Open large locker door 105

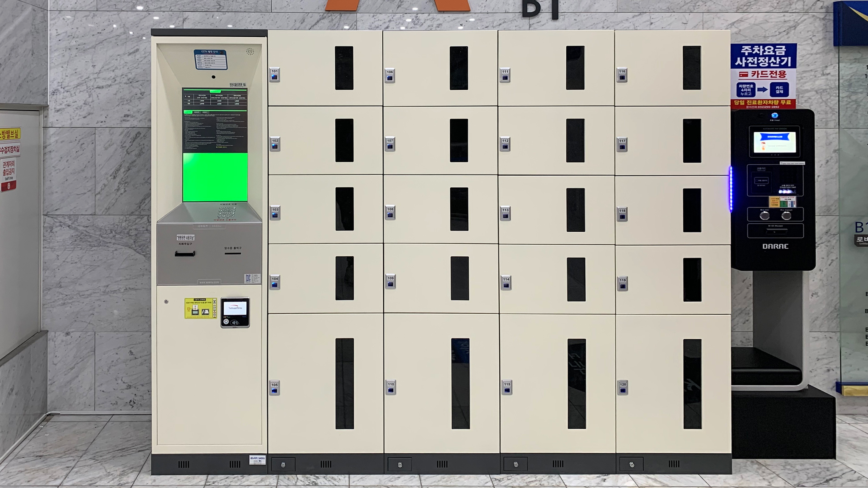click(325, 383)
